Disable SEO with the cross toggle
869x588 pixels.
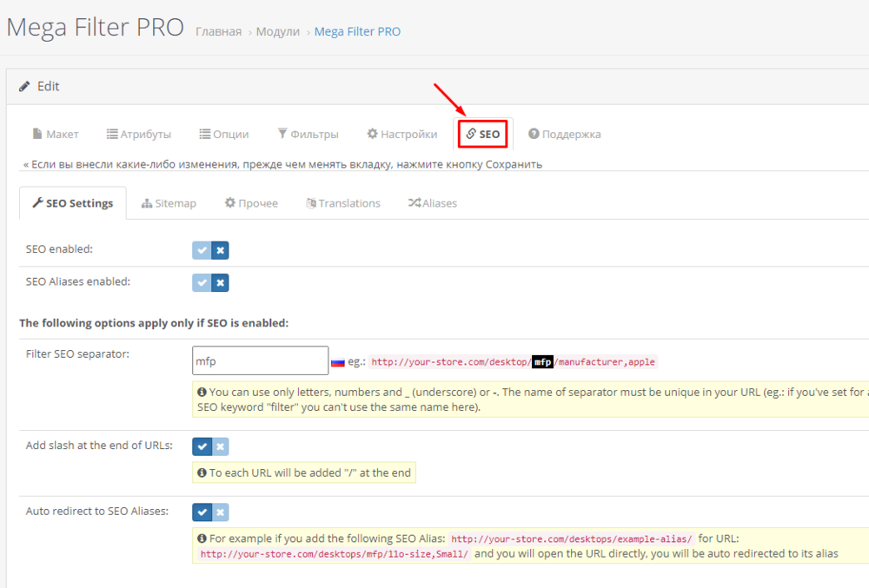pos(220,250)
